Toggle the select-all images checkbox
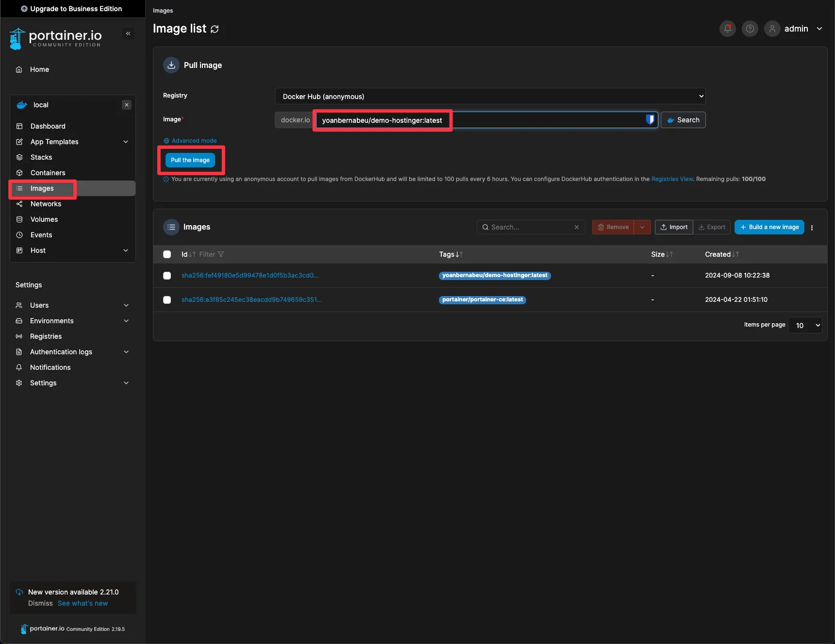 [x=167, y=254]
